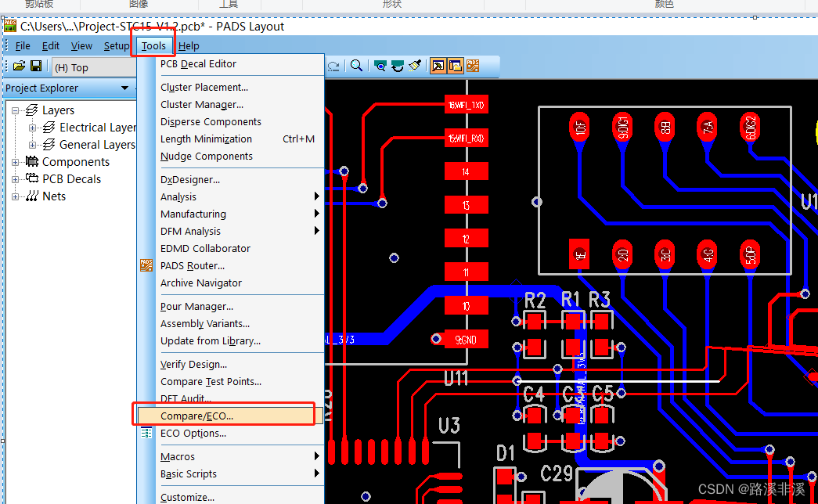Open the Basic Scripts submenu

[240, 473]
